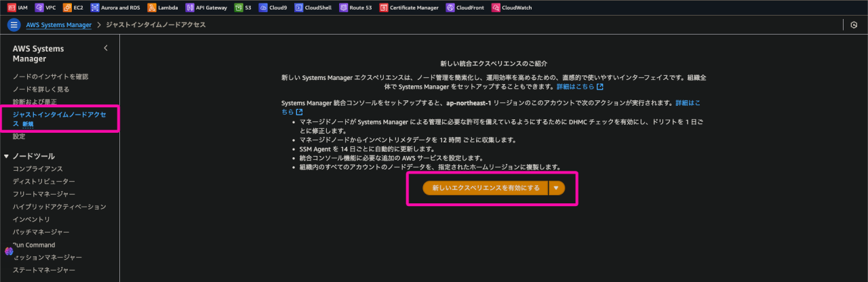The width and height of the screenshot is (868, 282).
Task: Select 設定 in sidebar
Action: coord(19,136)
